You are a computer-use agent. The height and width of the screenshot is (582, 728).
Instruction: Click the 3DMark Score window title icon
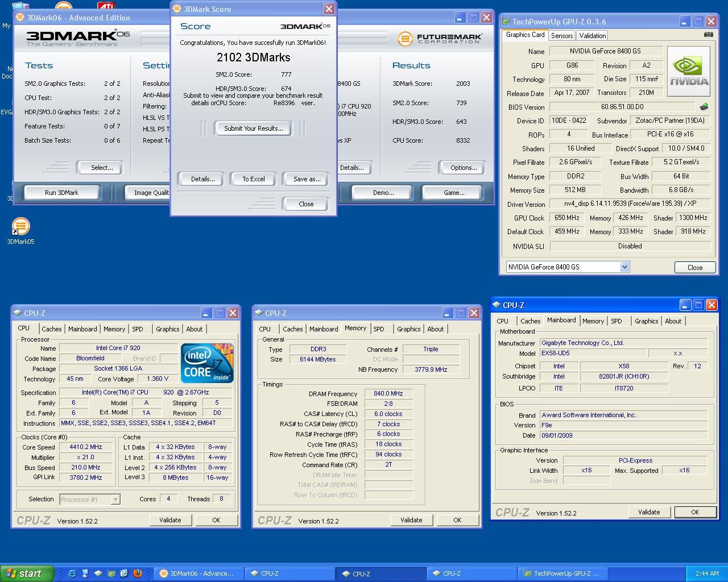click(176, 9)
